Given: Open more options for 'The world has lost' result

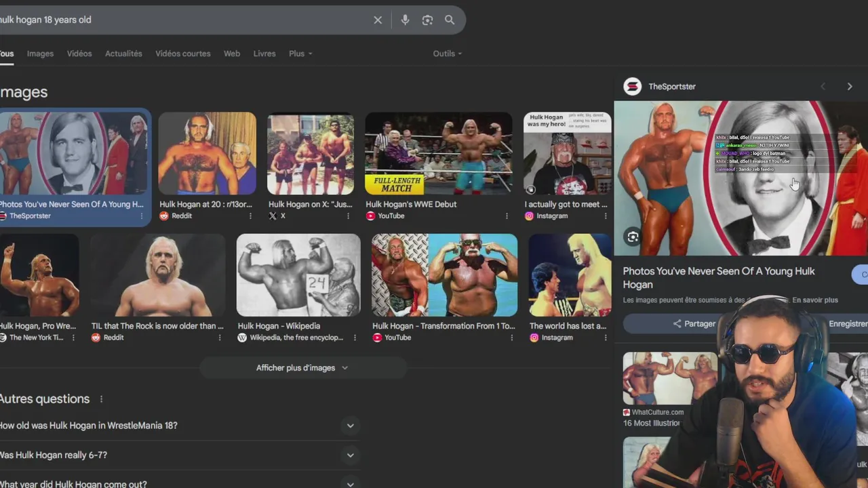Looking at the screenshot, I should click(x=606, y=338).
